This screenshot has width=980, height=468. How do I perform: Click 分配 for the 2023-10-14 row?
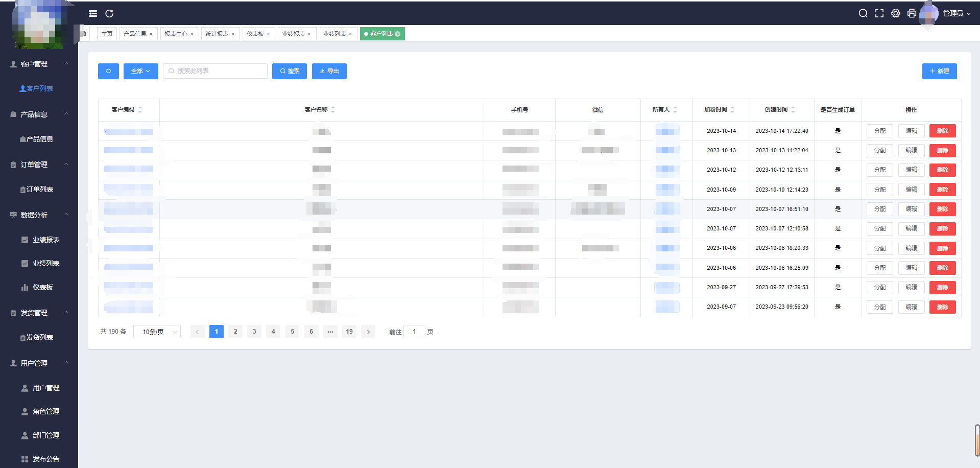tap(880, 131)
